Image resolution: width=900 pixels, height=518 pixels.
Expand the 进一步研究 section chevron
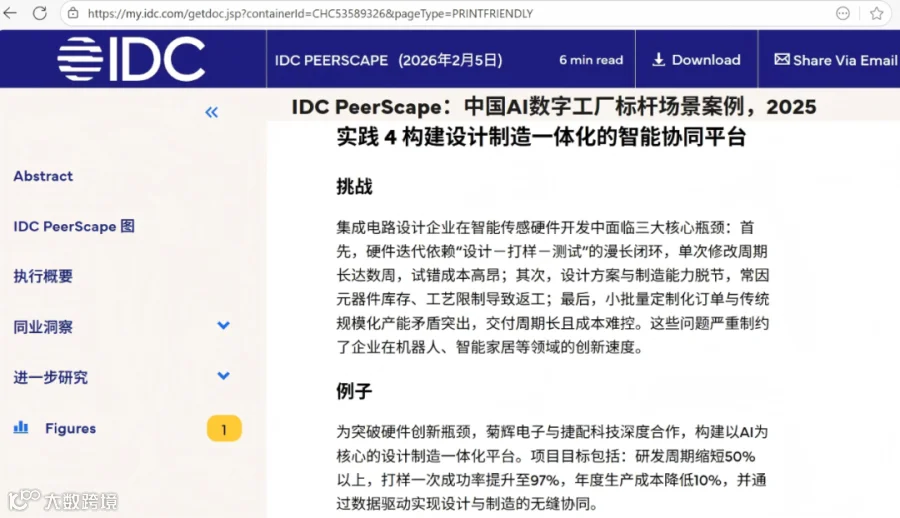click(223, 376)
